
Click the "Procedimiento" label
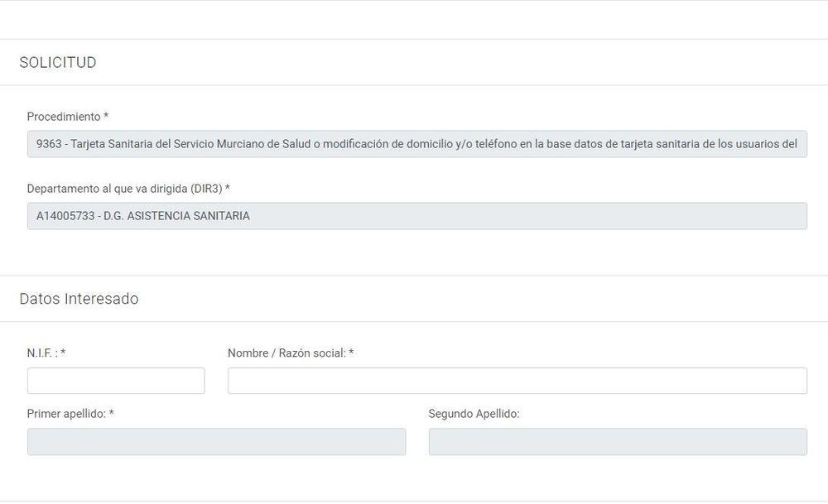pos(64,117)
